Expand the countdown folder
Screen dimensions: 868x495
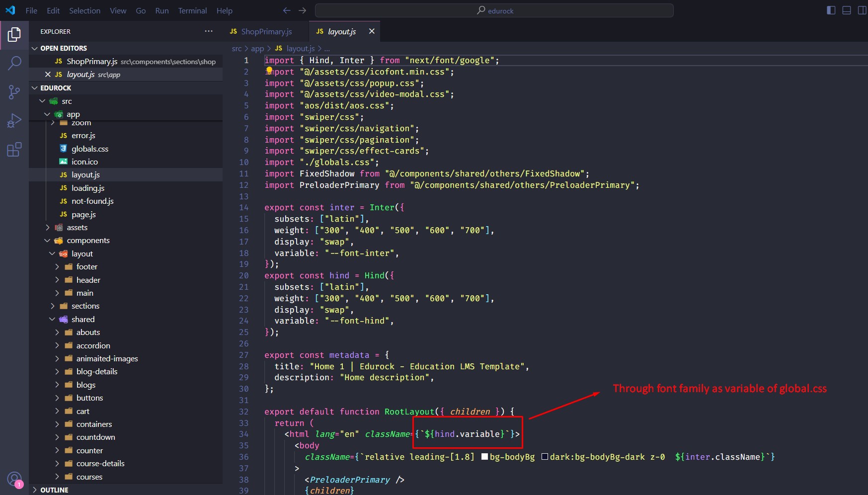126,437
